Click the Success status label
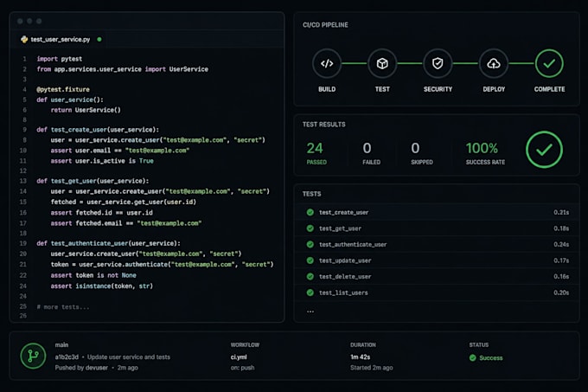588x392 pixels. click(491, 358)
